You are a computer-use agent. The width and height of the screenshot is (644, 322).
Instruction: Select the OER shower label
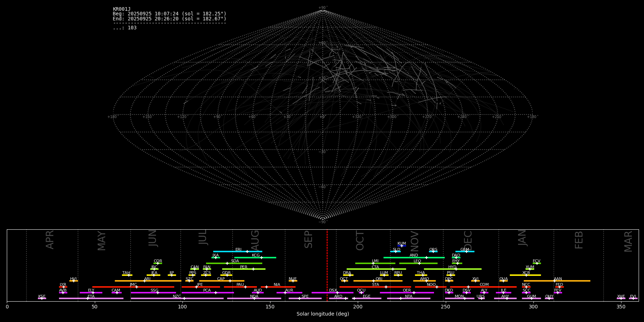[x=407, y=291]
